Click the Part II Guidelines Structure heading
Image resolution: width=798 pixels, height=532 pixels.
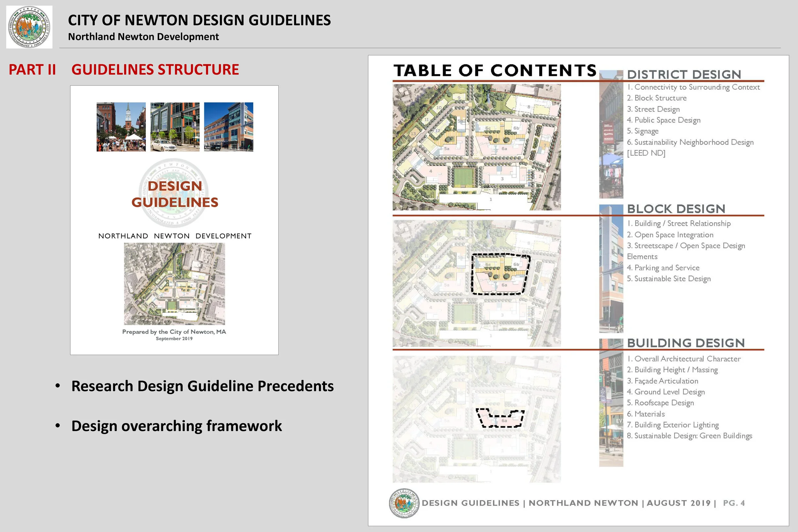pos(124,70)
